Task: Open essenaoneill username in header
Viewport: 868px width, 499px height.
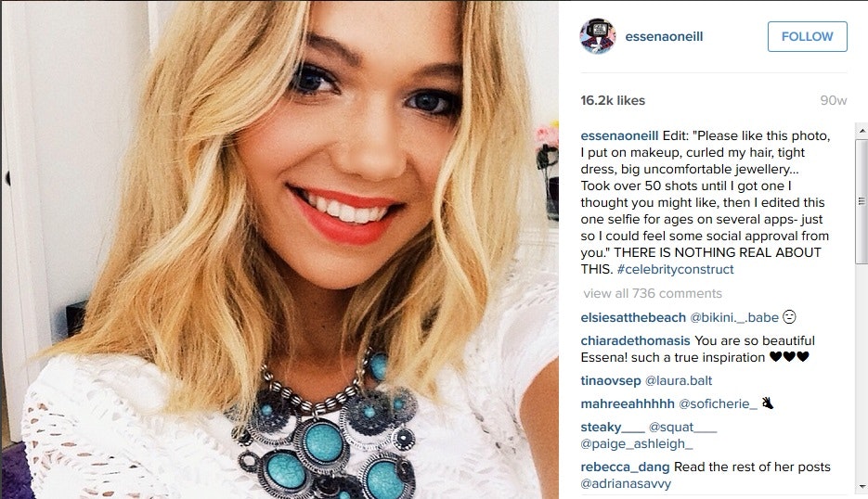Action: [664, 36]
